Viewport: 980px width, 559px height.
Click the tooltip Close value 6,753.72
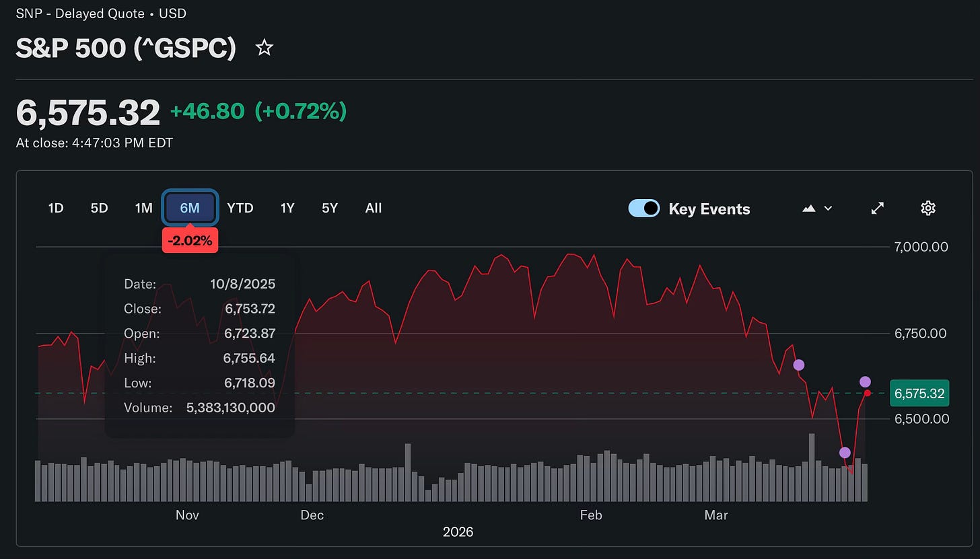(x=250, y=309)
